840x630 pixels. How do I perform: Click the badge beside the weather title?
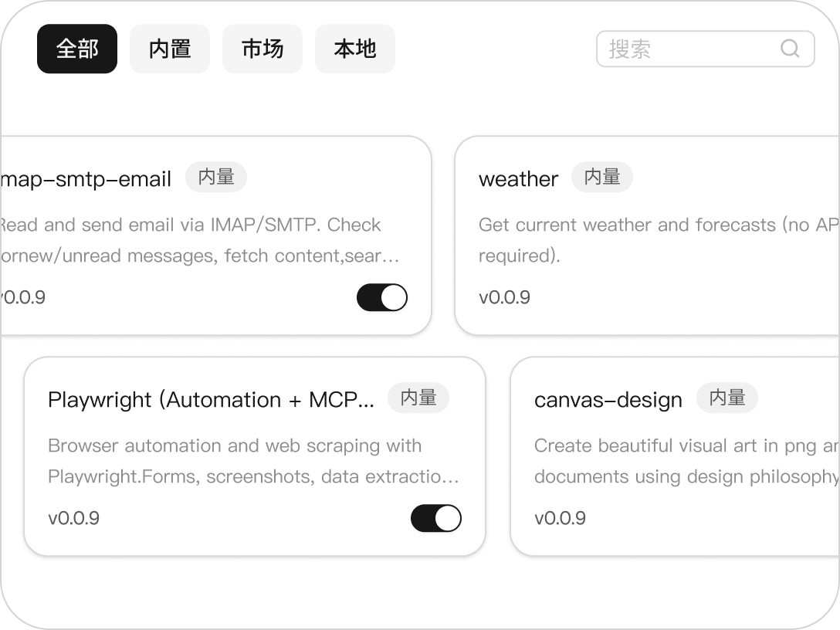coord(602,177)
